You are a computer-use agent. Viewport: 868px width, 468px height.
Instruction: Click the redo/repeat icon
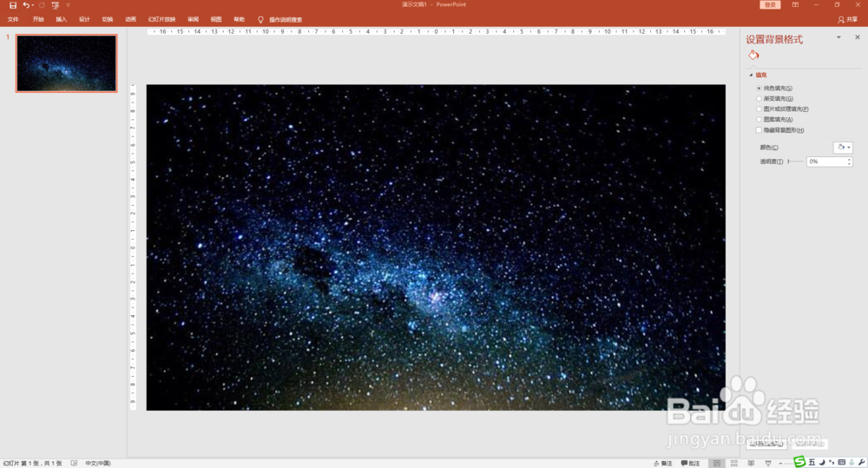(x=42, y=5)
